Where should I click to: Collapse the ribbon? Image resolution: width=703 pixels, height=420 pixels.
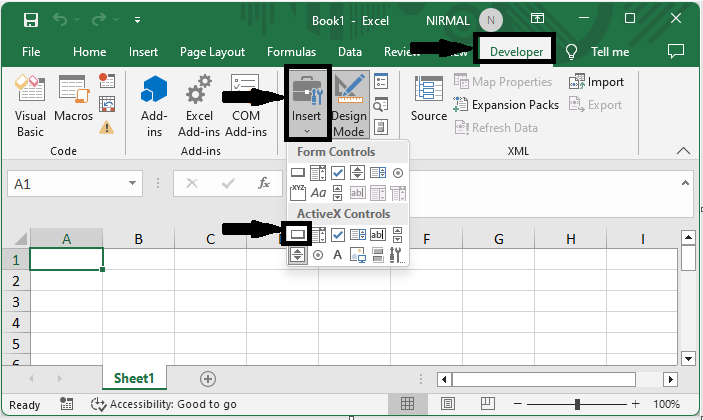tap(683, 151)
